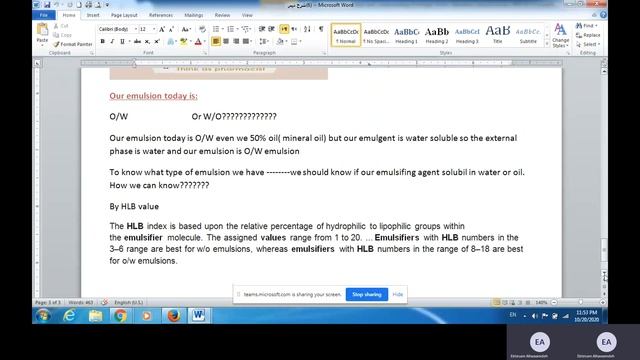The height and width of the screenshot is (360, 640).
Task: Apply superscript formatting
Action: pos(157,41)
